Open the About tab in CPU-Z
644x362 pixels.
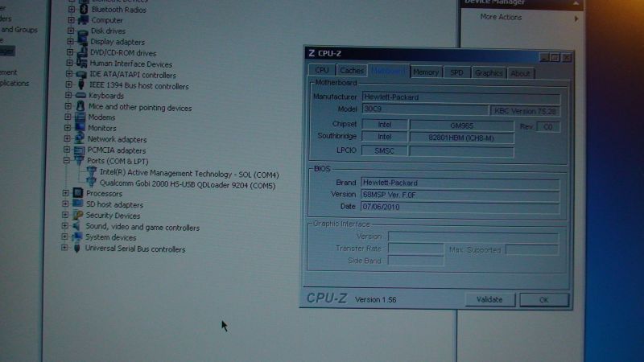520,73
